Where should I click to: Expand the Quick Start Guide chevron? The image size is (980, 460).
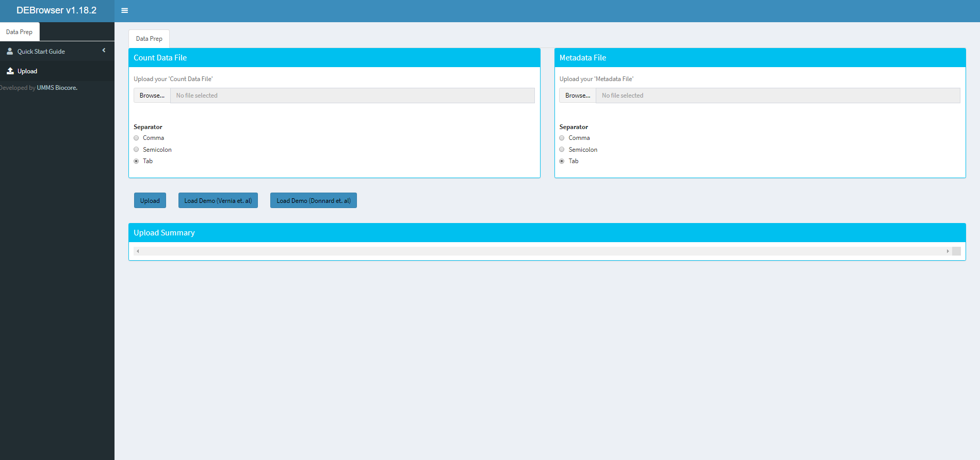pyautogui.click(x=104, y=51)
